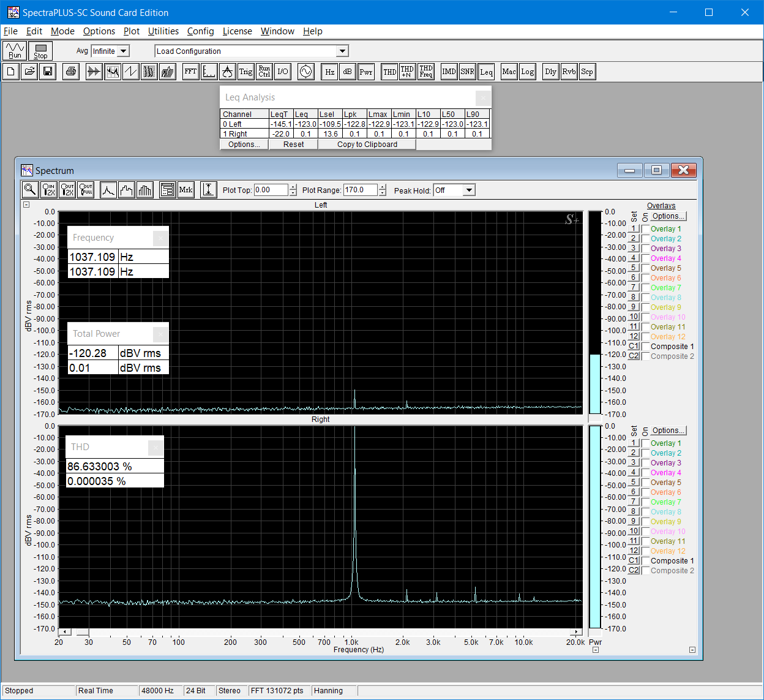Collapse the Left channel plot with the minus box
The width and height of the screenshot is (764, 700).
(26, 205)
